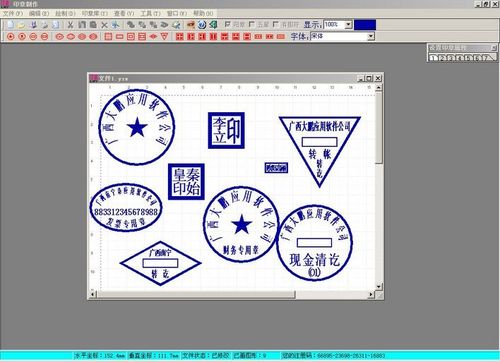Click the Cut scissors icon
The image size is (500, 362).
pos(70,25)
